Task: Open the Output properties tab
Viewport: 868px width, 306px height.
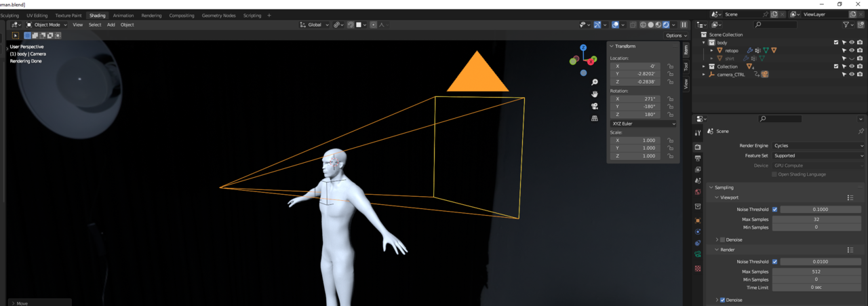Action: 698,158
